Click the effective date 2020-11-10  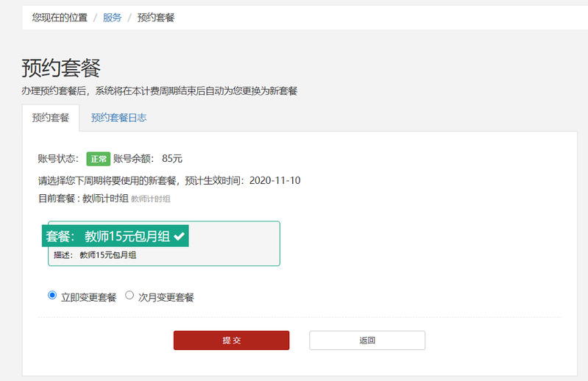pos(274,180)
